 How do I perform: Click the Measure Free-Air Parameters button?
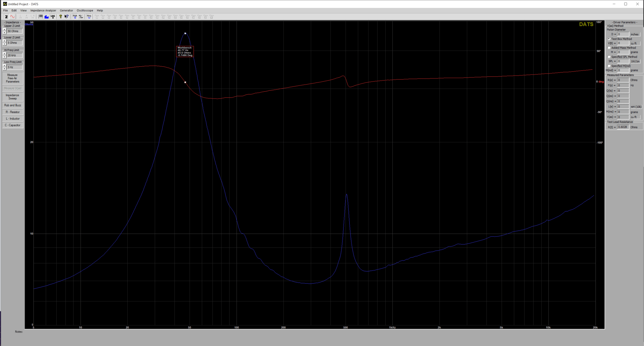pyautogui.click(x=13, y=78)
